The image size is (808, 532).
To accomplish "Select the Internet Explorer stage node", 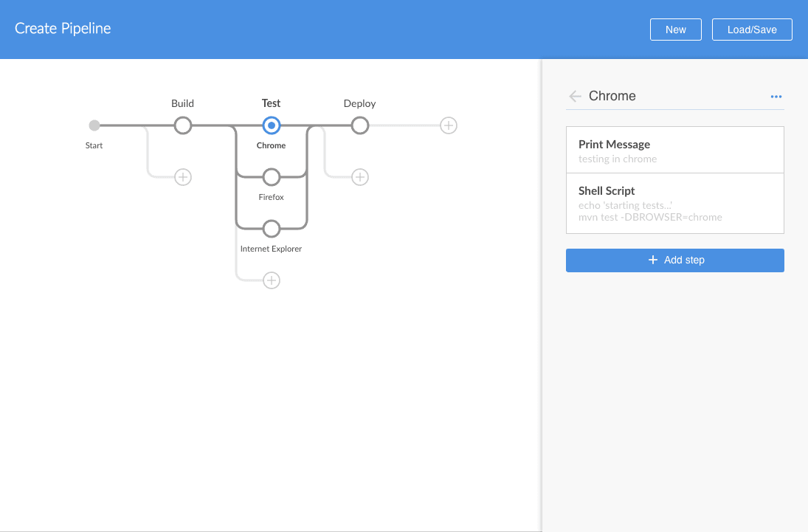I will 272,228.
